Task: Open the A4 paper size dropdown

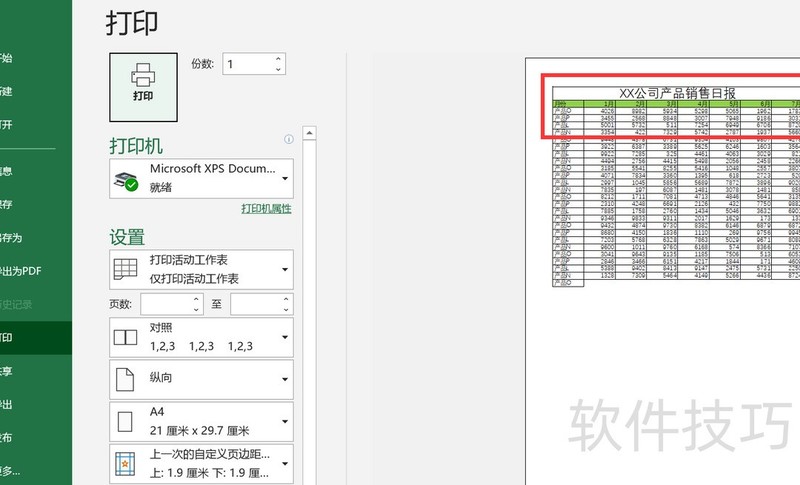Action: pyautogui.click(x=202, y=422)
